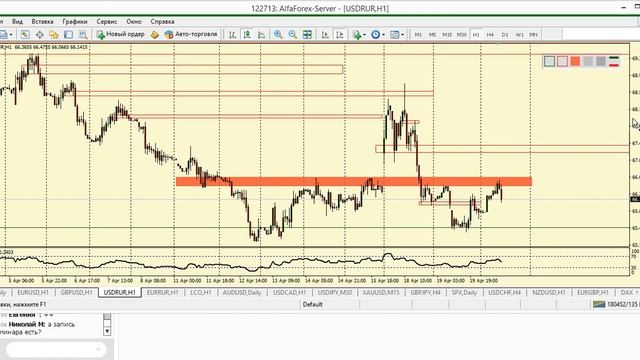Switch to the EURUSD,H1 chart tab

click(33, 293)
